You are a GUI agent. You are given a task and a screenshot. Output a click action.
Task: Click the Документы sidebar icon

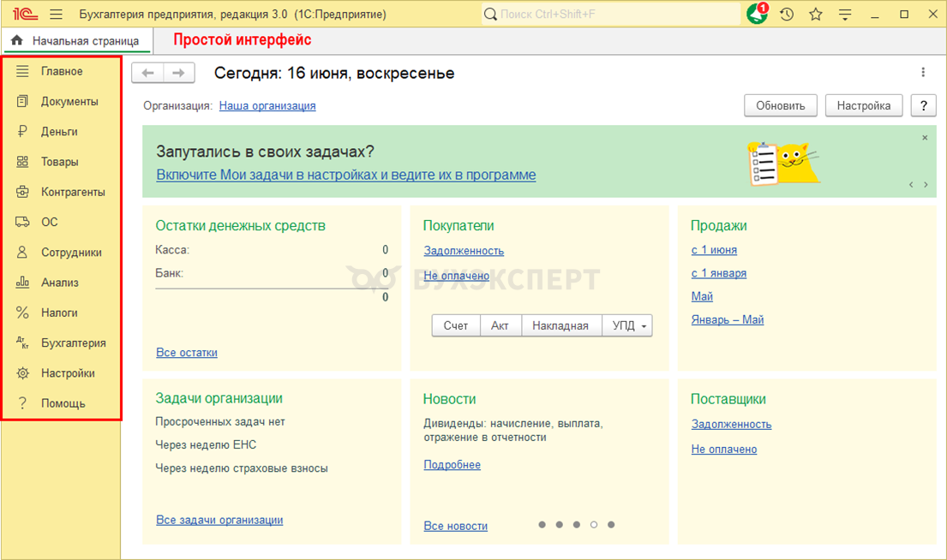tap(22, 101)
